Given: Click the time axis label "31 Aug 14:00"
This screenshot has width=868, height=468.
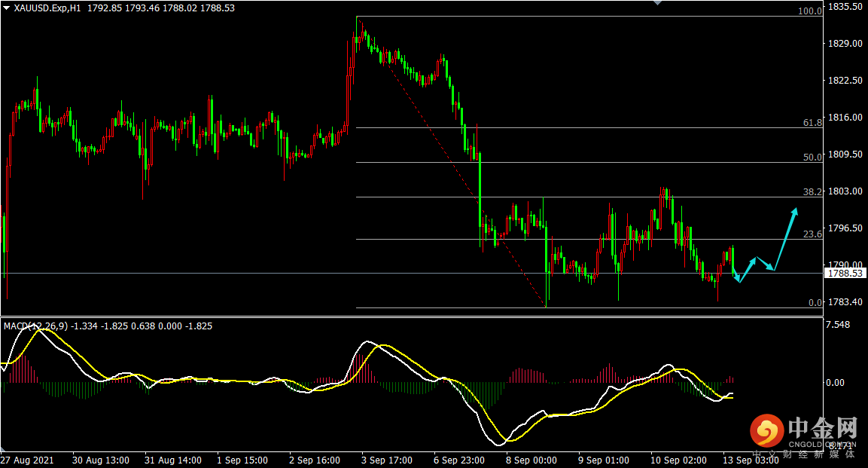Looking at the screenshot, I should 172,460.
